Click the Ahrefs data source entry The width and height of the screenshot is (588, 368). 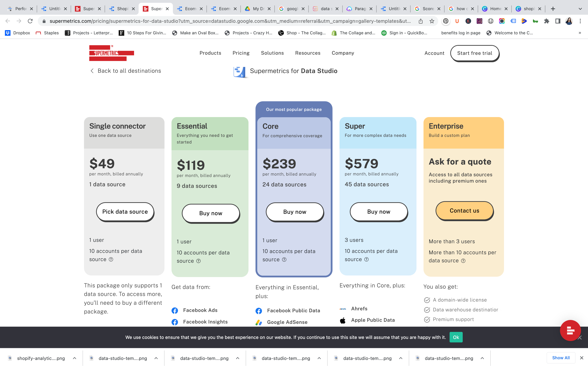click(x=353, y=309)
